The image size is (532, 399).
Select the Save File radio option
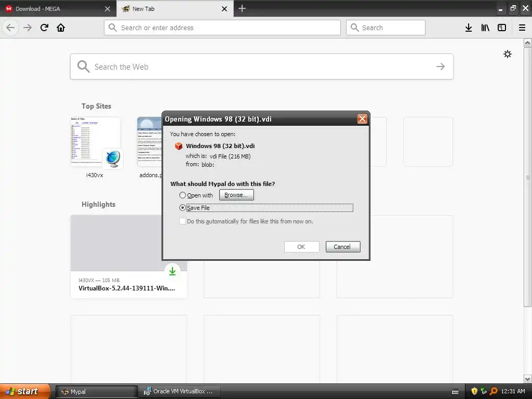pyautogui.click(x=182, y=208)
